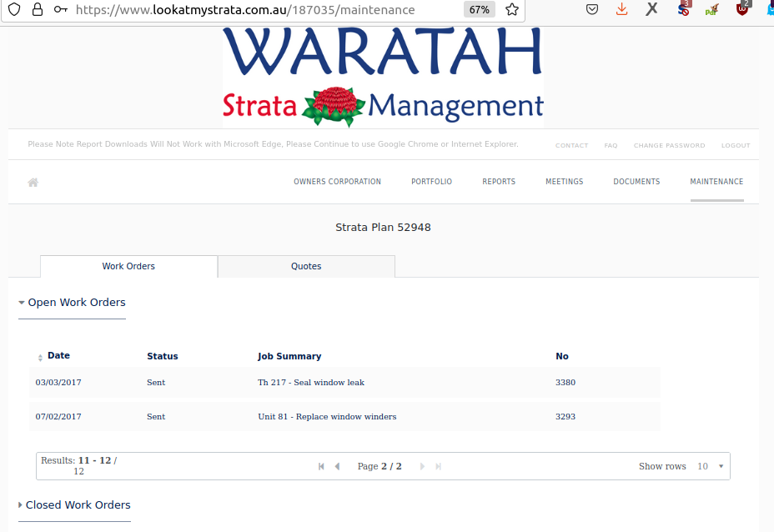The image size is (774, 532).
Task: Click the 'Strata Plan 52948' heading
Action: click(x=383, y=228)
